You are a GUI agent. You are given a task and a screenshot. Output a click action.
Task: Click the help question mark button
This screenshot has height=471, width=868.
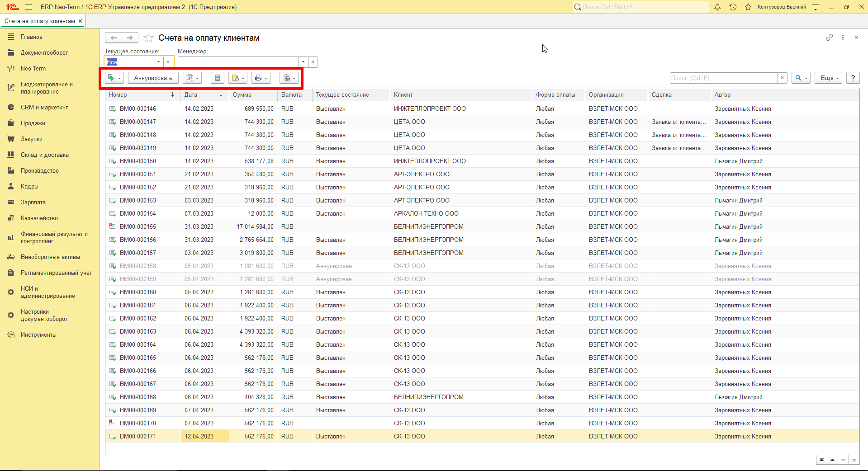[x=853, y=78]
